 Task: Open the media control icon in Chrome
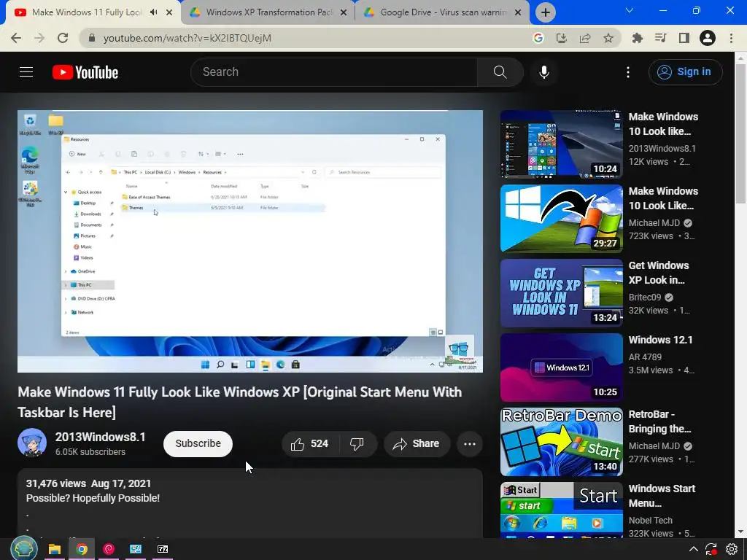[x=660, y=38]
